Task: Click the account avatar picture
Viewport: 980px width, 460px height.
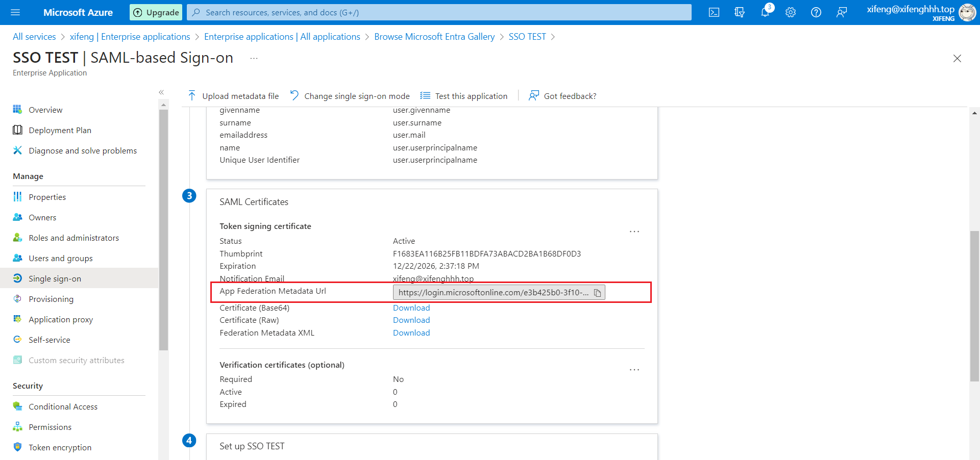Action: point(967,12)
